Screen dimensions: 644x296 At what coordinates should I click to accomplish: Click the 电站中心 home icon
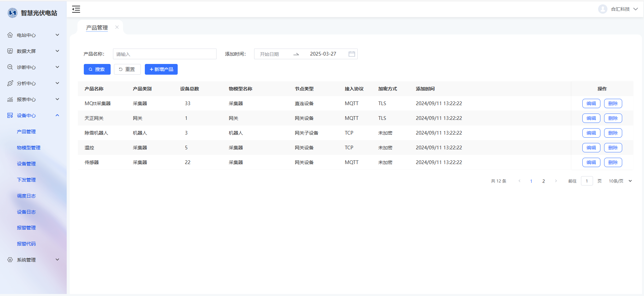pos(10,35)
